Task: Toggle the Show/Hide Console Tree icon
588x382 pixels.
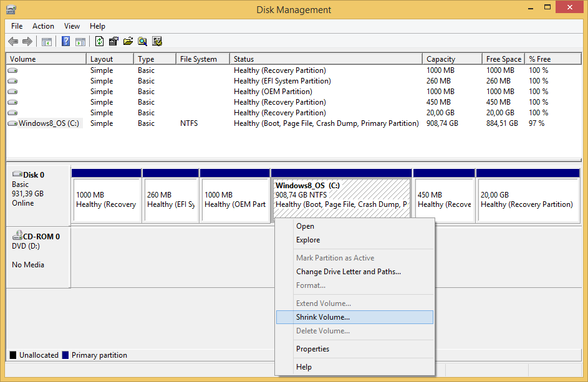Action: click(x=47, y=42)
